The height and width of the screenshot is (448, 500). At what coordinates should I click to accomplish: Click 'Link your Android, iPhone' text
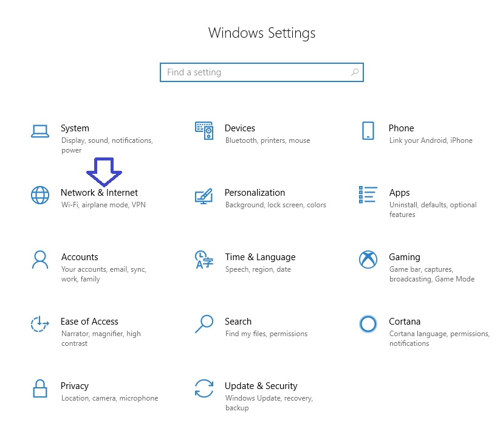[x=431, y=140]
